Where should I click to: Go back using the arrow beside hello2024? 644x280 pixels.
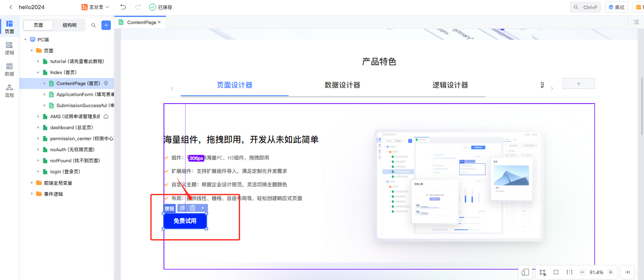(x=11, y=7)
